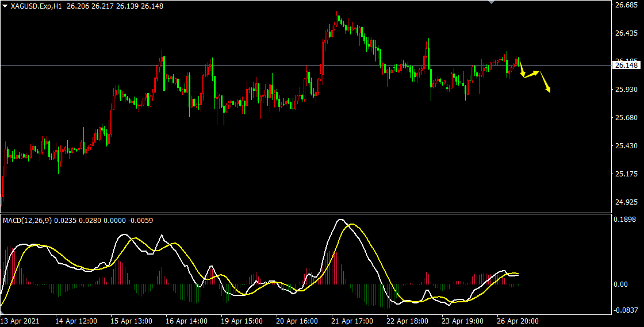Click the chart shift marker on top edge

pyautogui.click(x=490, y=2)
